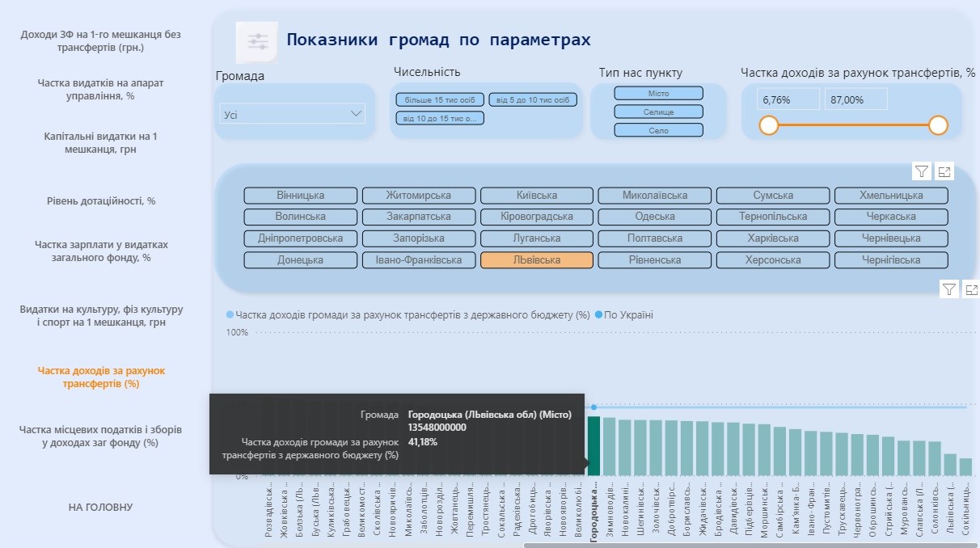The image size is (980, 548).
Task: Open 'Капітальні видатки на 1 мешканця' menu item
Action: [101, 142]
